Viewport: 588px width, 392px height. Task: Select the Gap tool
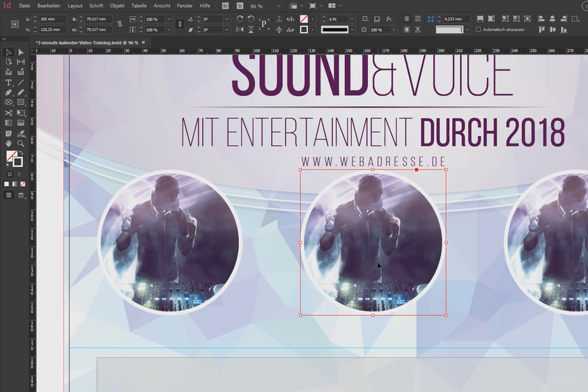pos(21,62)
